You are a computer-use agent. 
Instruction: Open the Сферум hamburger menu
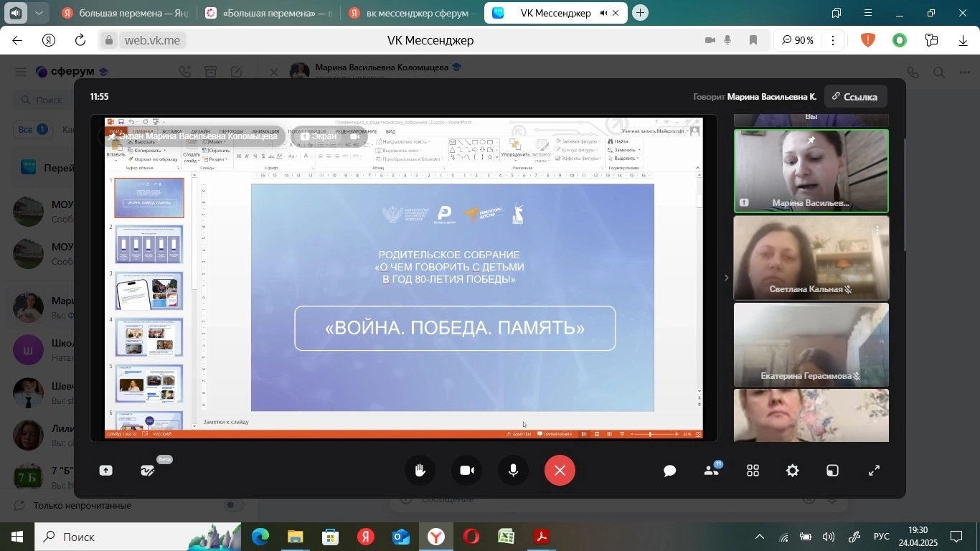click(x=20, y=72)
